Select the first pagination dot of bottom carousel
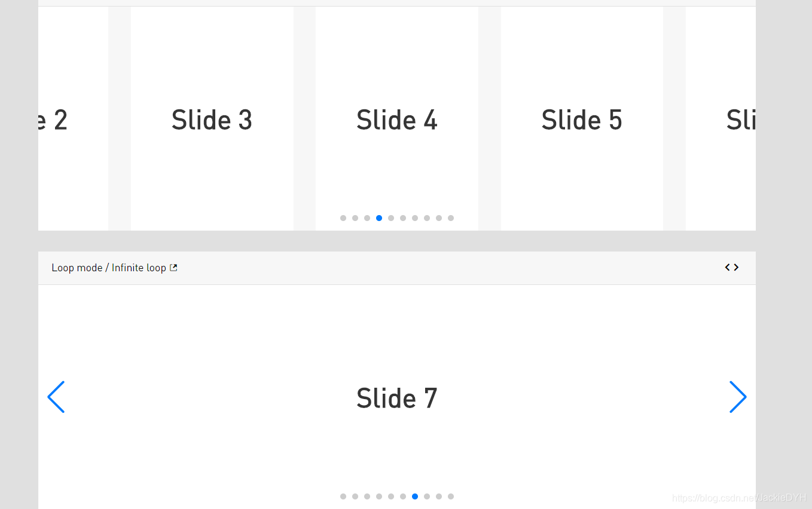This screenshot has height=509, width=812. 343,496
